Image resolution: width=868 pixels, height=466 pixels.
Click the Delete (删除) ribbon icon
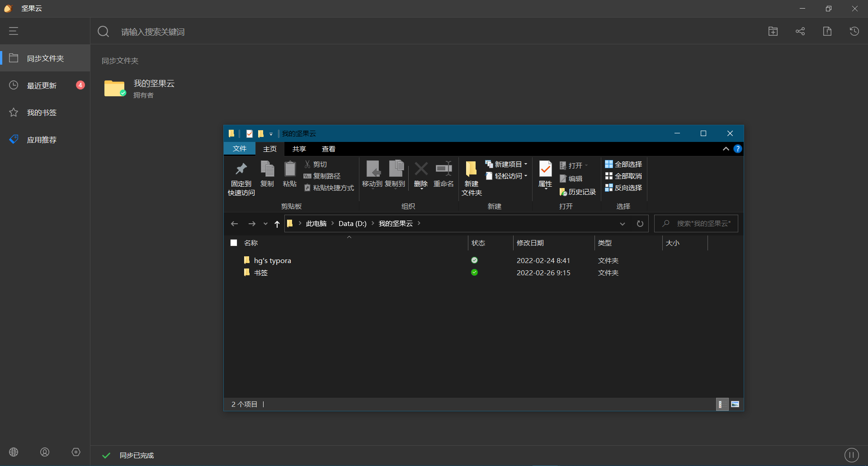[421, 174]
